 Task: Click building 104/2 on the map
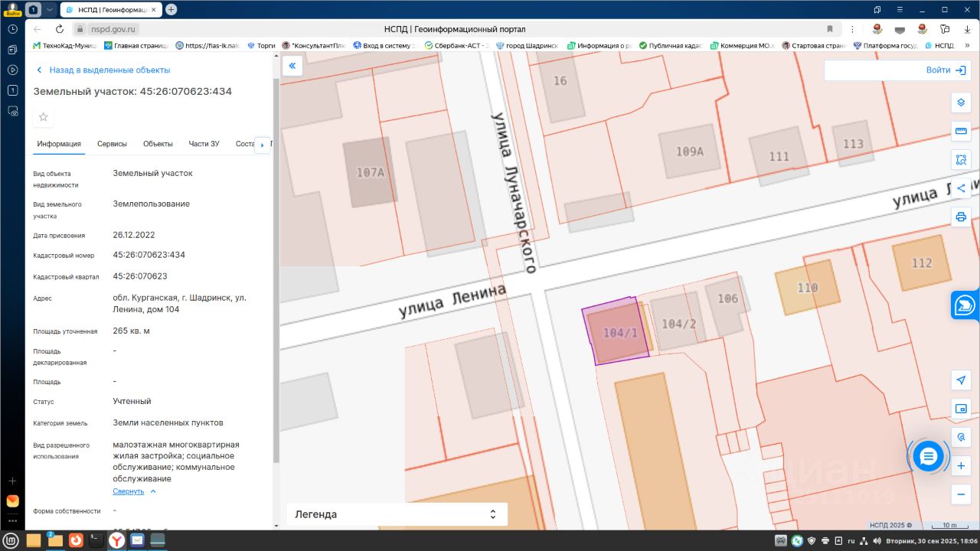678,324
